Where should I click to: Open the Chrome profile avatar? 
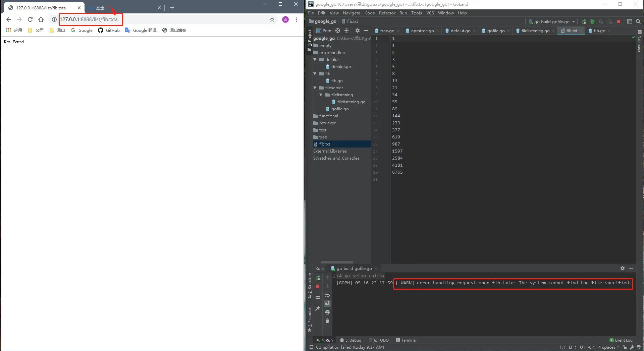(x=285, y=19)
